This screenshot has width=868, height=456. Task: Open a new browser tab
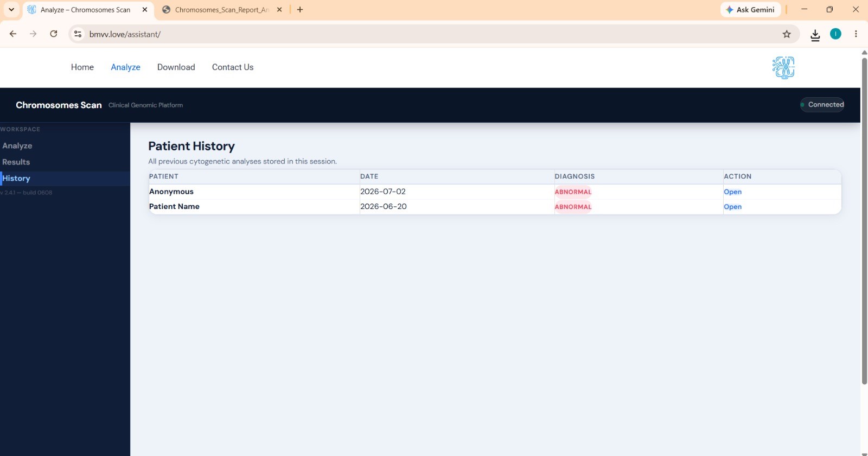(x=300, y=10)
